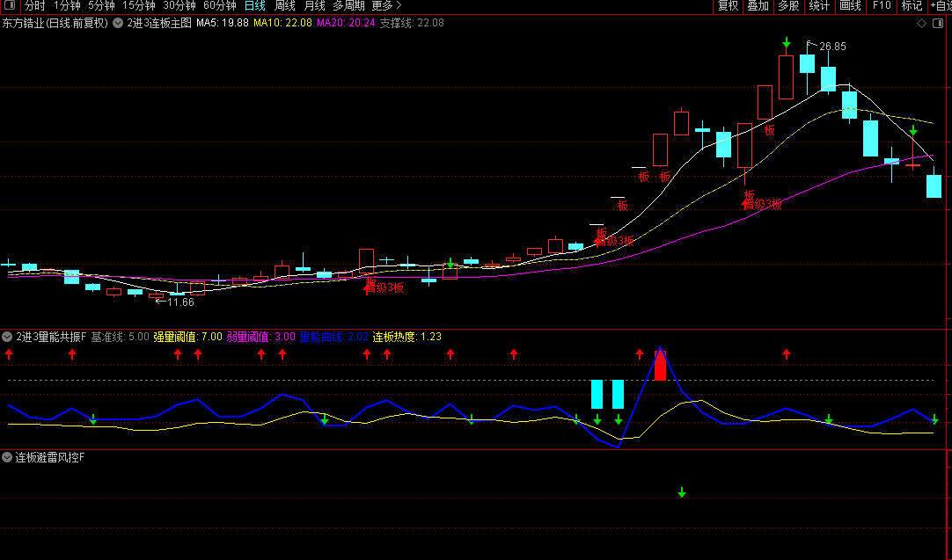Image resolution: width=952 pixels, height=560 pixels.
Task: Open F10 company info
Action: pos(882,5)
